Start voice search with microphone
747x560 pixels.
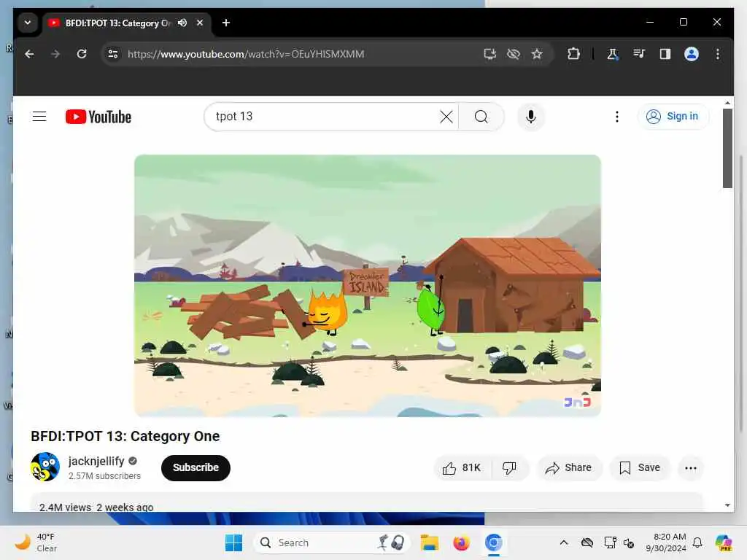531,117
